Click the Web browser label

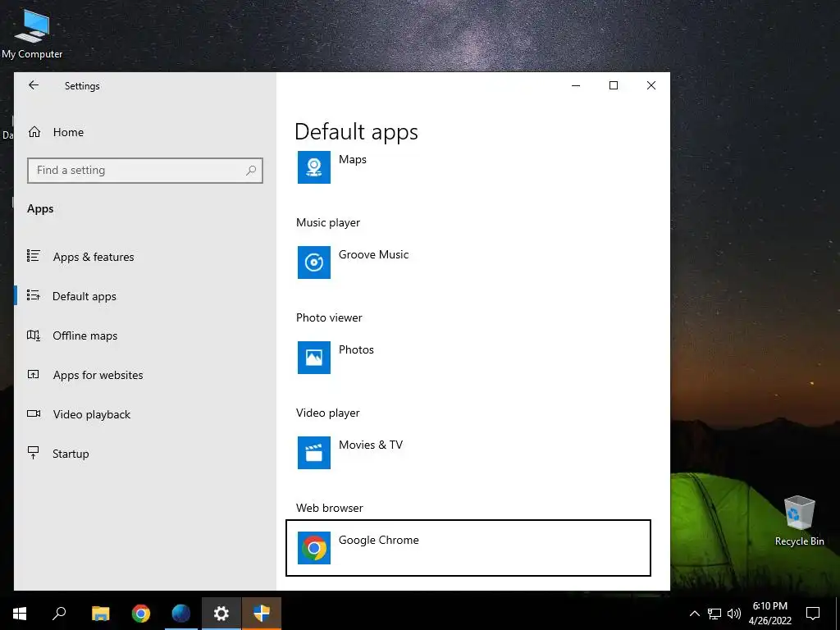[330, 508]
